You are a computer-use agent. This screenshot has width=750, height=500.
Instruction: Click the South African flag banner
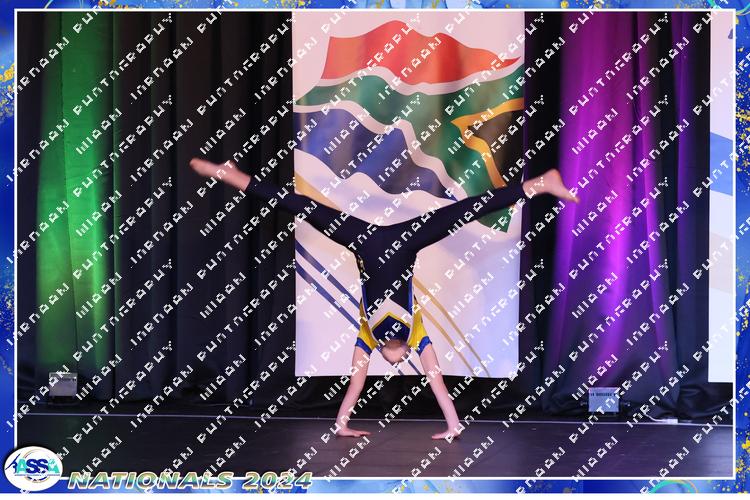408,193
